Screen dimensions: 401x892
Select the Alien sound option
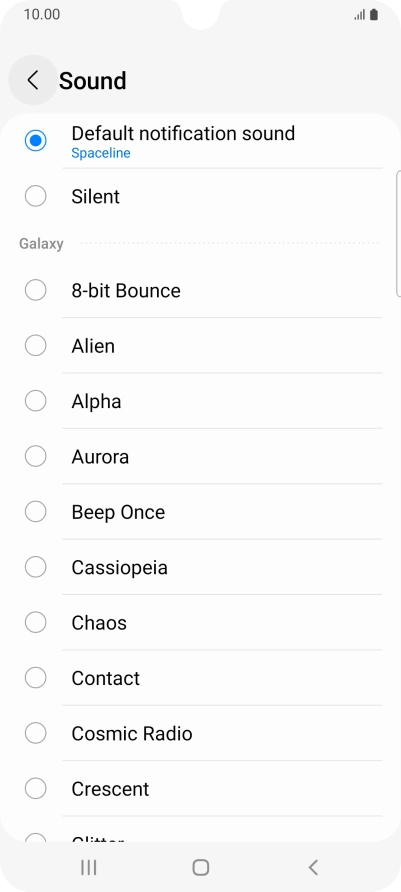(35, 346)
